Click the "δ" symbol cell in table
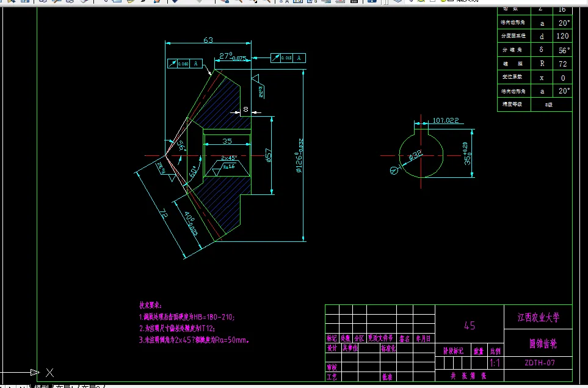The height and width of the screenshot is (388, 588). (x=542, y=50)
